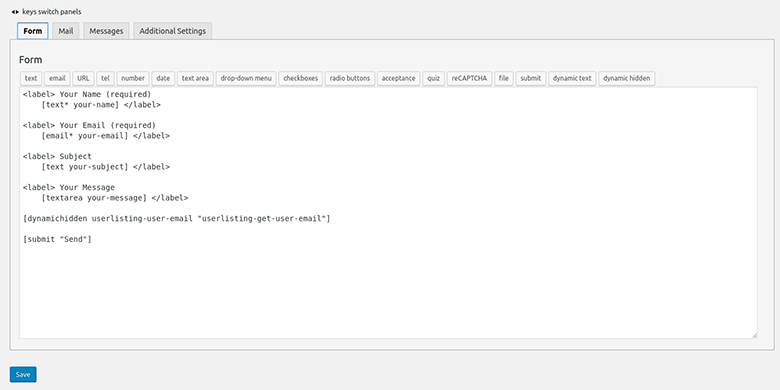Insert a checkboxes tag
The height and width of the screenshot is (390, 780).
point(300,78)
